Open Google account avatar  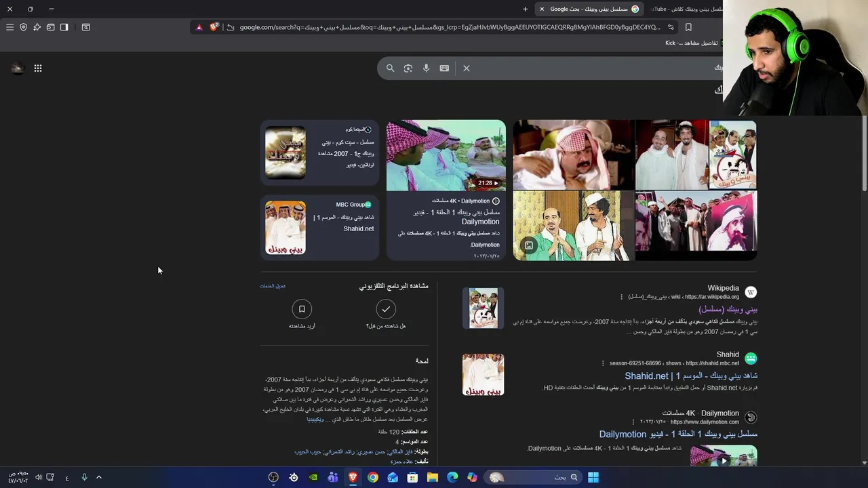click(x=18, y=68)
